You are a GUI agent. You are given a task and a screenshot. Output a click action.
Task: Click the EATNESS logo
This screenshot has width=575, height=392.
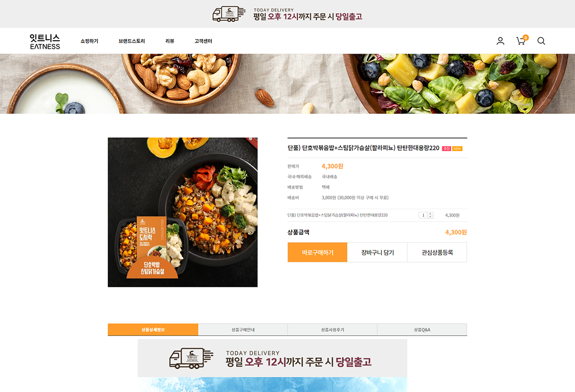45,41
